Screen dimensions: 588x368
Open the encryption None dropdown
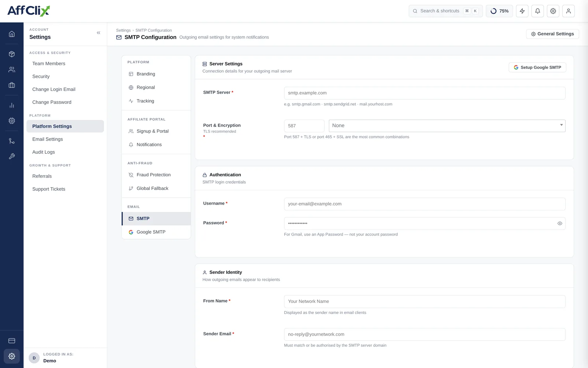(x=447, y=126)
